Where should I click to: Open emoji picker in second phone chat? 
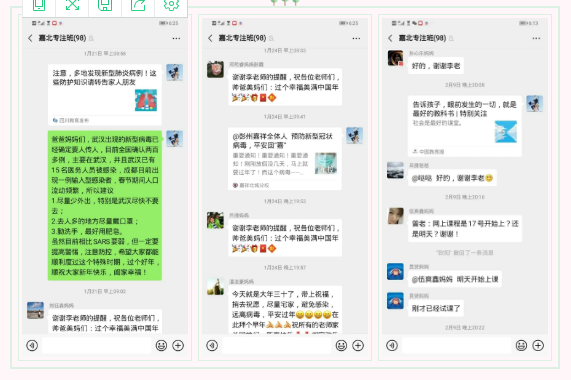341,345
